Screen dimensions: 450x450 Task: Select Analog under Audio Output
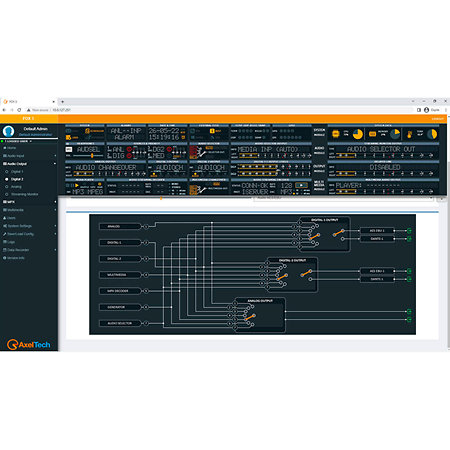16,187
